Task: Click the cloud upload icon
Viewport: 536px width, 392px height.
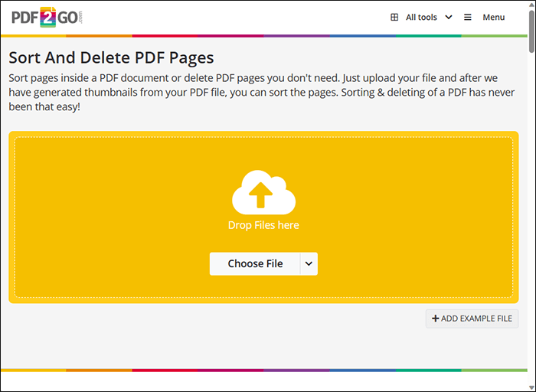Action: [x=263, y=191]
